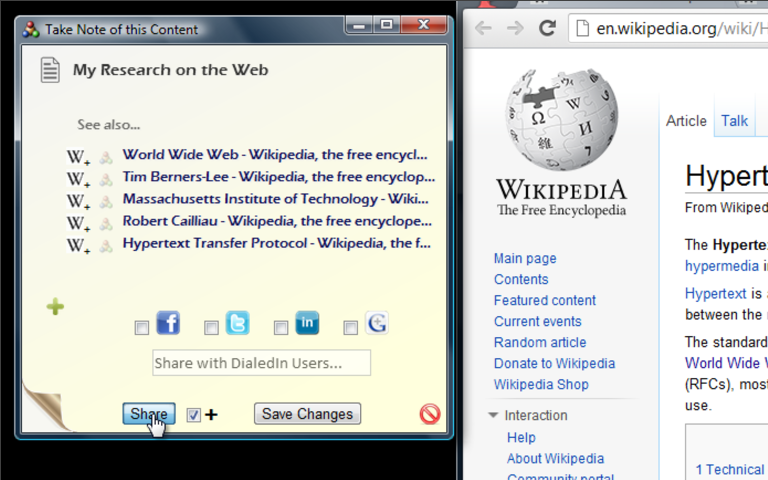Click the green plus add icon

[x=55, y=307]
